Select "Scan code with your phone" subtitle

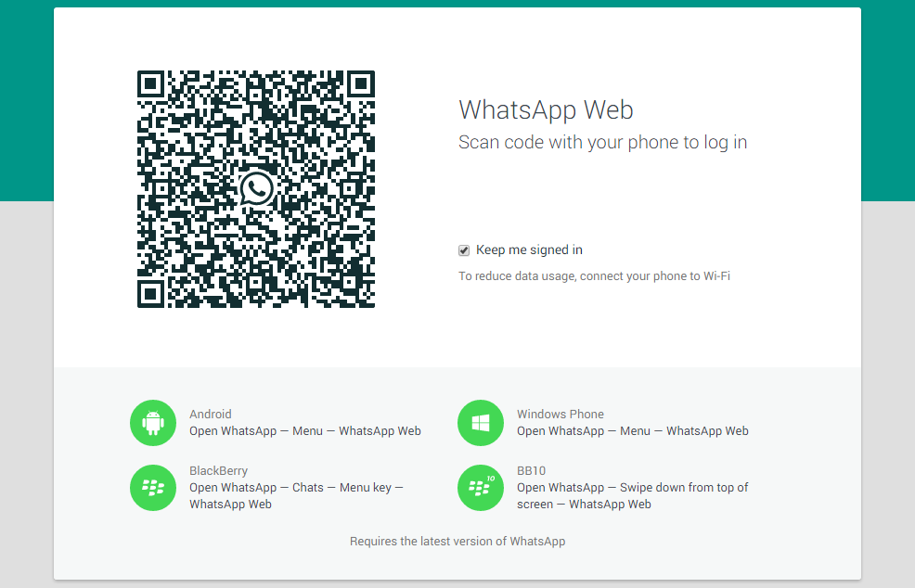pos(602,142)
